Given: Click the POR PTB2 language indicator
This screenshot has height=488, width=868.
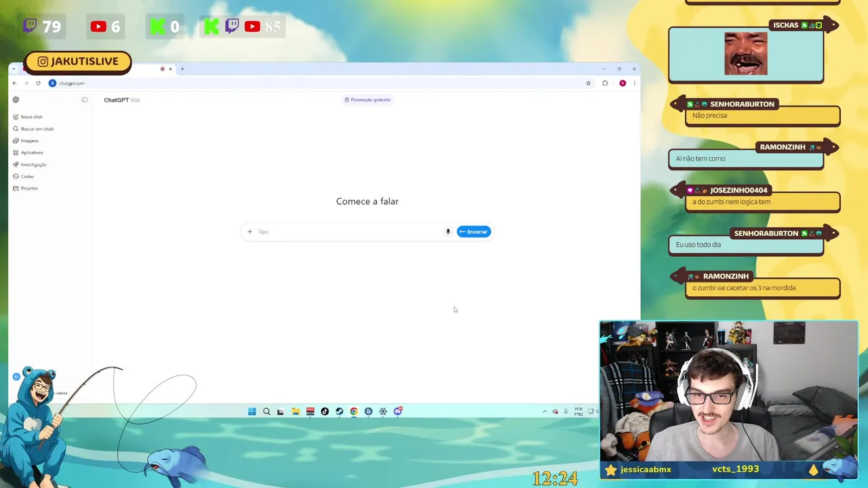Looking at the screenshot, I should tap(578, 411).
